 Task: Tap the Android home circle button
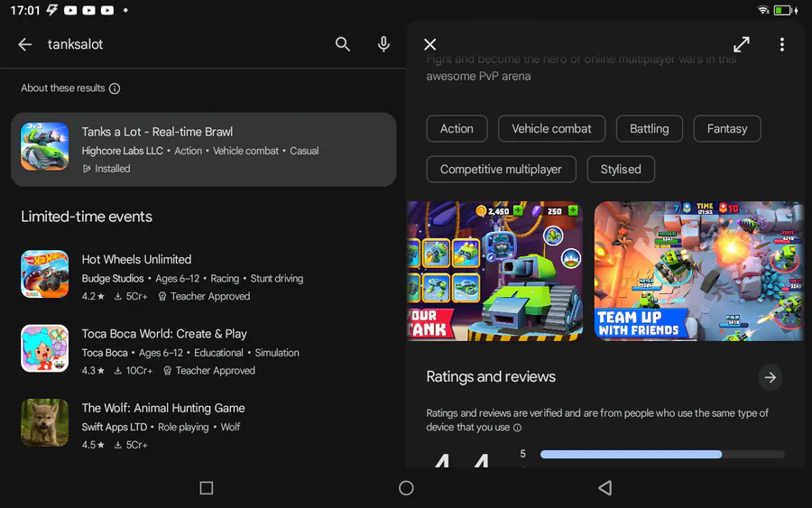tap(406, 488)
